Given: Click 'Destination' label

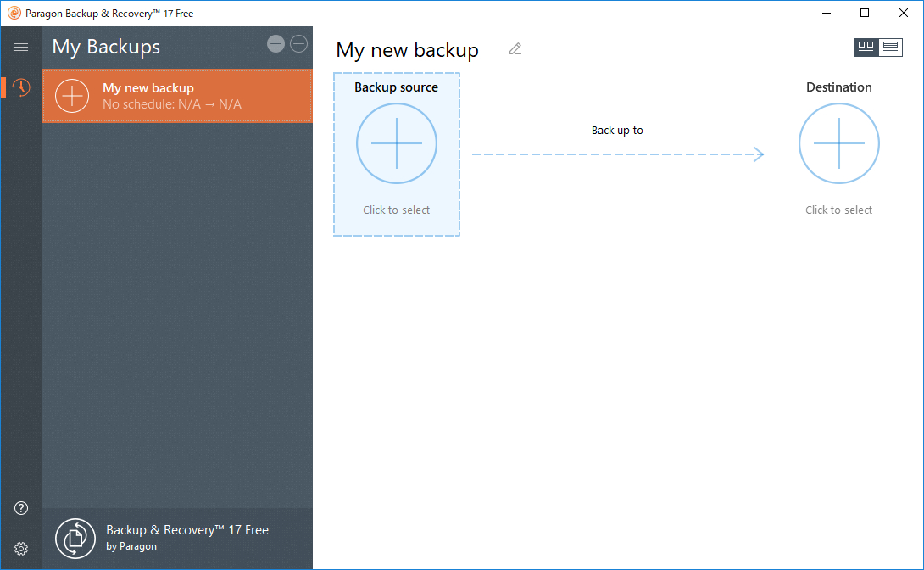Looking at the screenshot, I should coord(839,87).
